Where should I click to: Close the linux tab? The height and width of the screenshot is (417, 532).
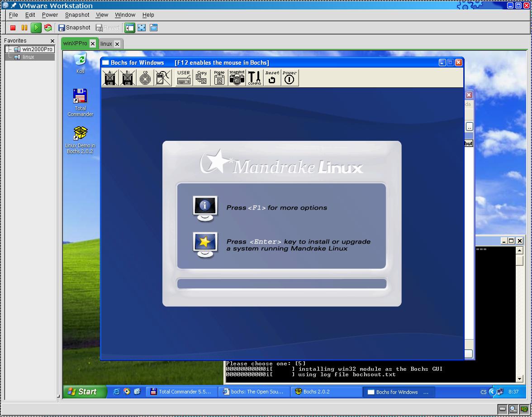(x=117, y=44)
